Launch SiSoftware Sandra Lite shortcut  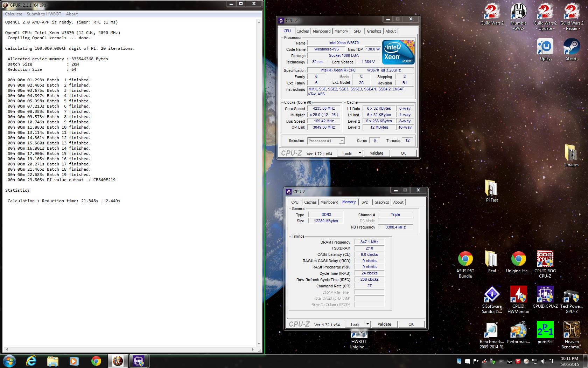click(x=492, y=300)
